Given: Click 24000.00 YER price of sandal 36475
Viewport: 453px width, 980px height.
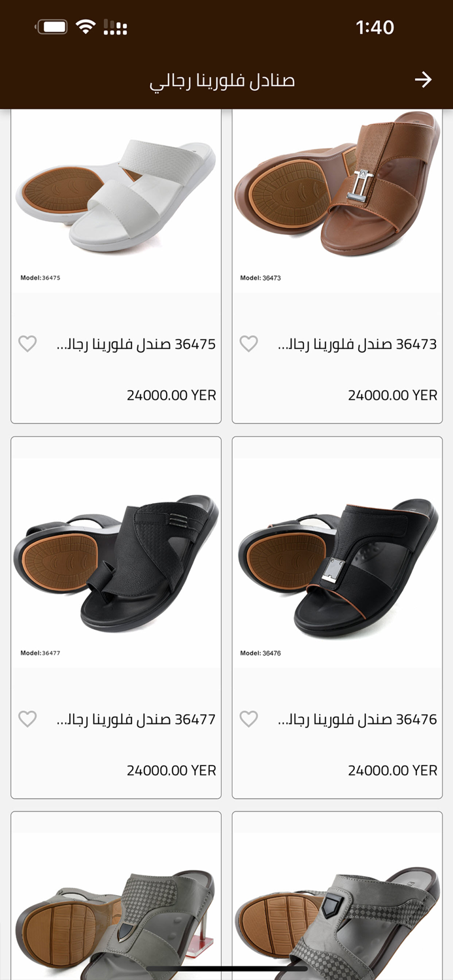Looking at the screenshot, I should tap(171, 395).
